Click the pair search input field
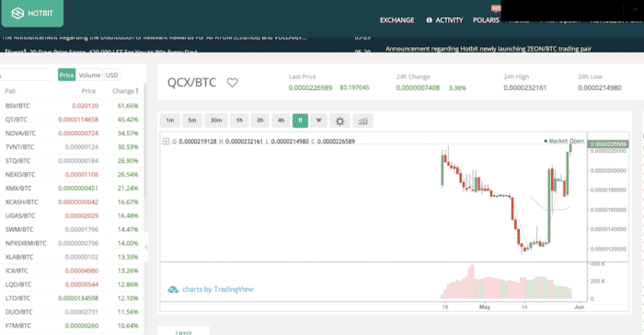 (x=26, y=75)
